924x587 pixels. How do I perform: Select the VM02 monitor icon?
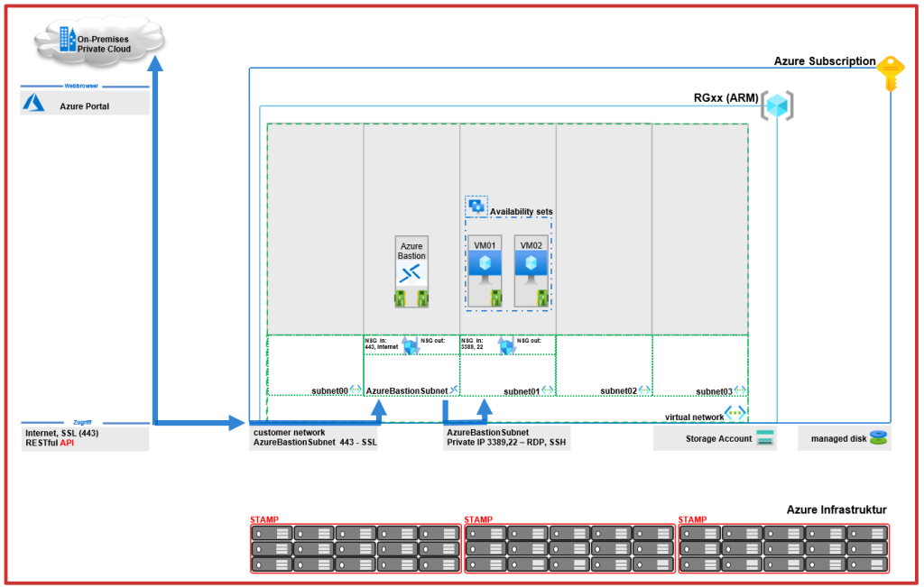(x=531, y=267)
